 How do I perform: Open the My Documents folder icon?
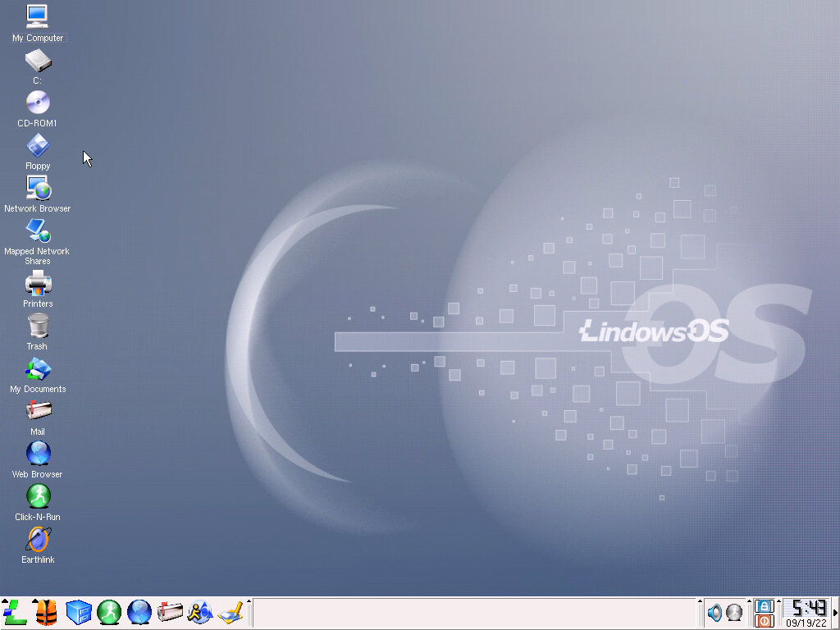point(38,369)
